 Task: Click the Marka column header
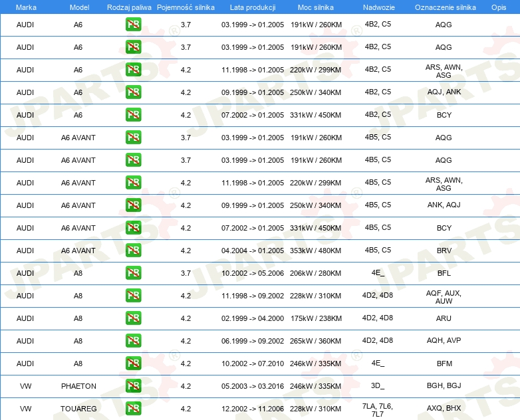click(26, 7)
